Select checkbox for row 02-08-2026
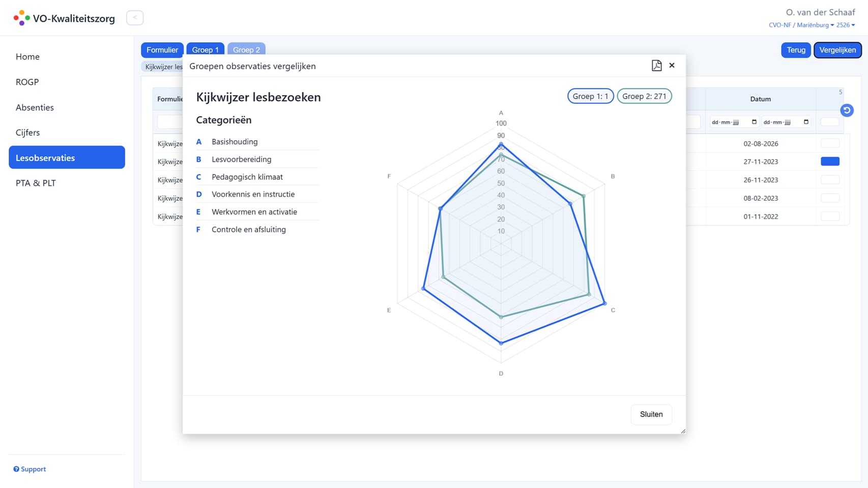868x488 pixels. [830, 143]
